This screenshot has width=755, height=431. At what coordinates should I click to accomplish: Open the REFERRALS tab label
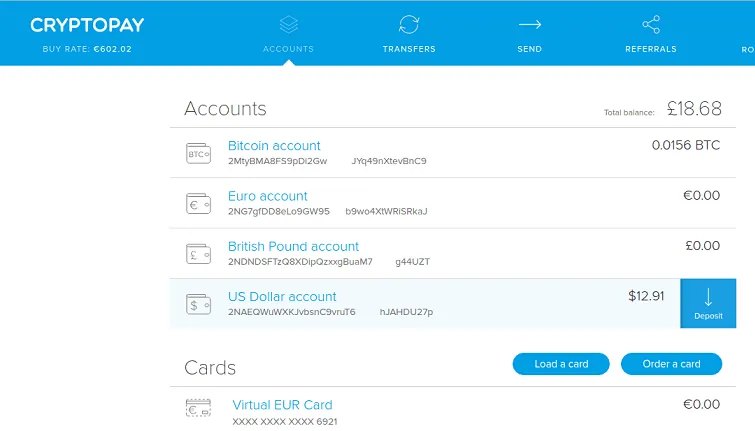[x=651, y=49]
